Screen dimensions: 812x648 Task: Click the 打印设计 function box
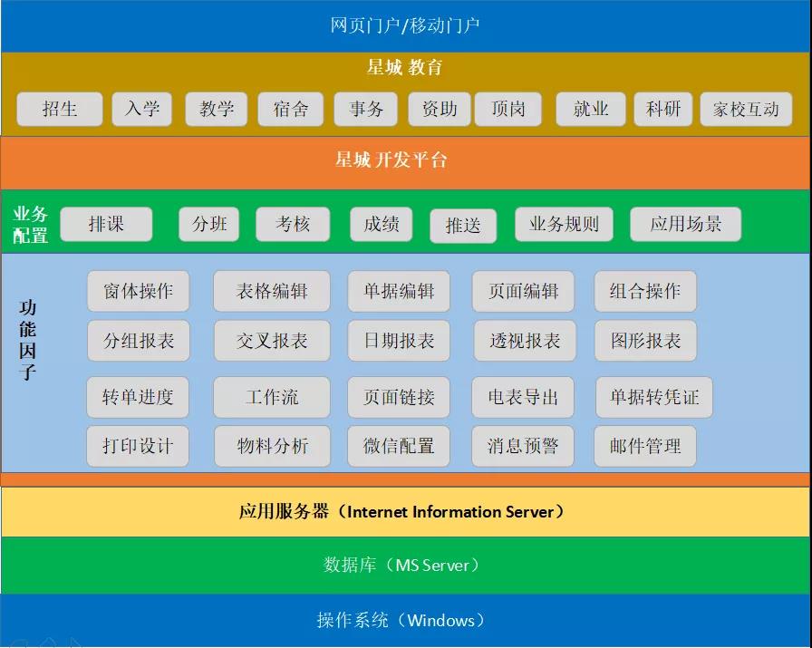(x=138, y=446)
